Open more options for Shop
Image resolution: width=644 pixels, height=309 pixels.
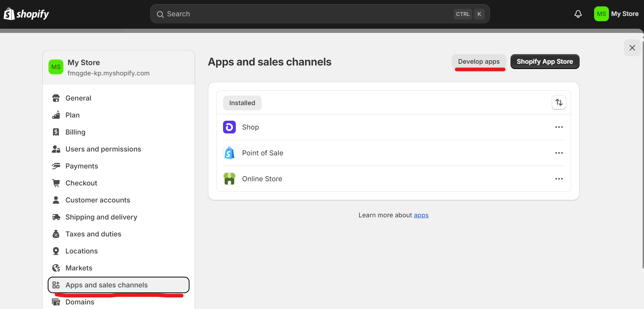pos(559,127)
